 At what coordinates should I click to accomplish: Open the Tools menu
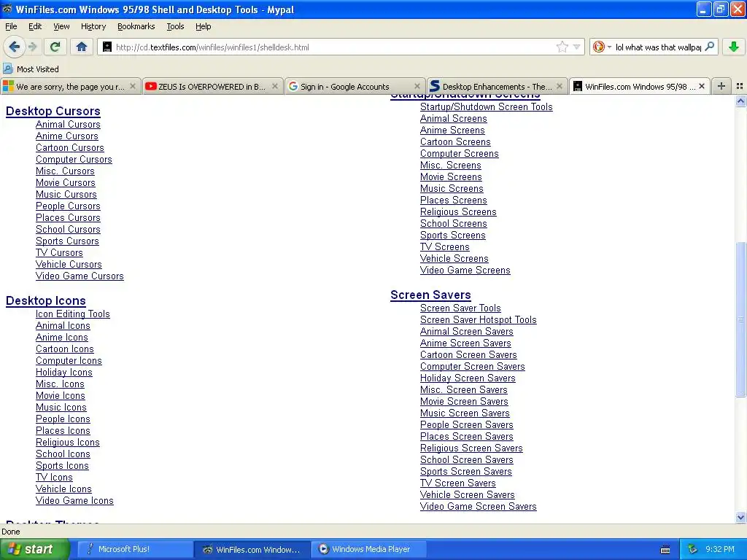pyautogui.click(x=175, y=26)
